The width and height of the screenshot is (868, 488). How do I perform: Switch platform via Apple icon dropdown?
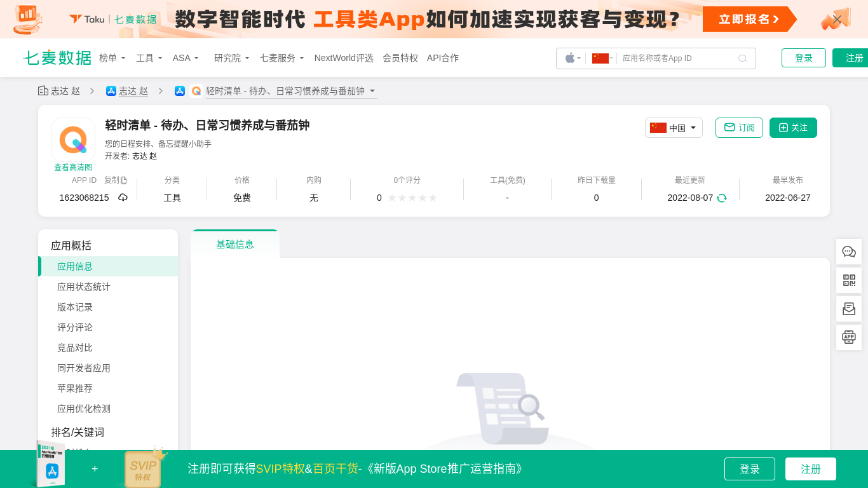(x=573, y=58)
